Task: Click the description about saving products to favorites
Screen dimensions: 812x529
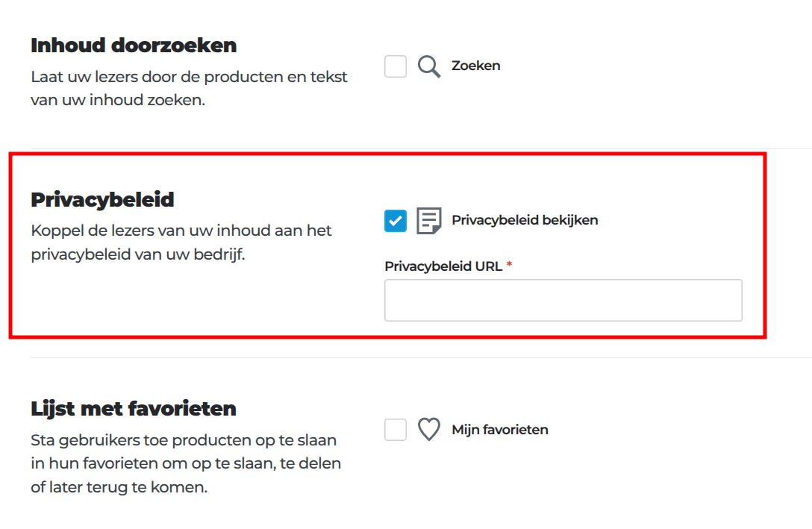Action: [186, 463]
